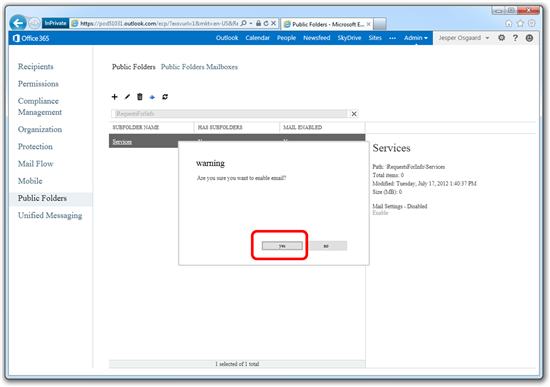Open favorites star icon

pyautogui.click(x=520, y=23)
